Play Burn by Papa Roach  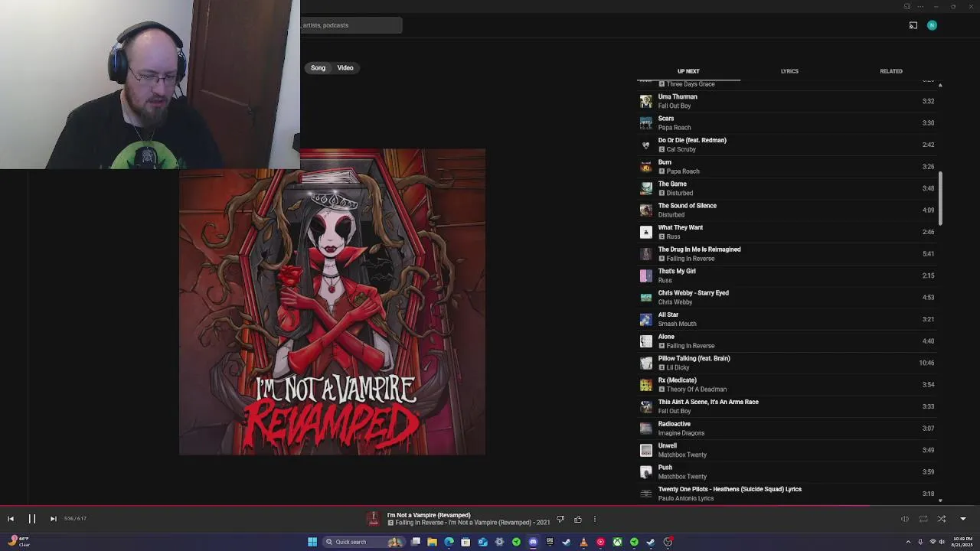click(787, 167)
